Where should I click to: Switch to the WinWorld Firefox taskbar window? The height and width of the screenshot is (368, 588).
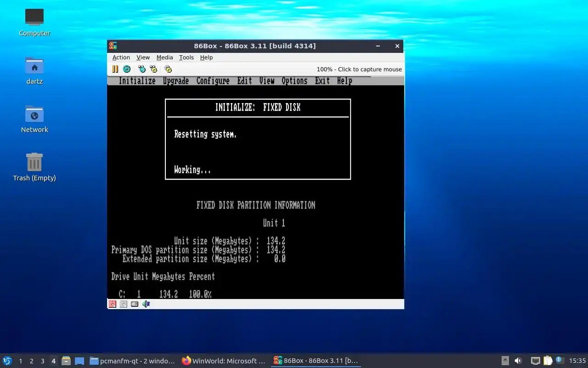(224, 361)
